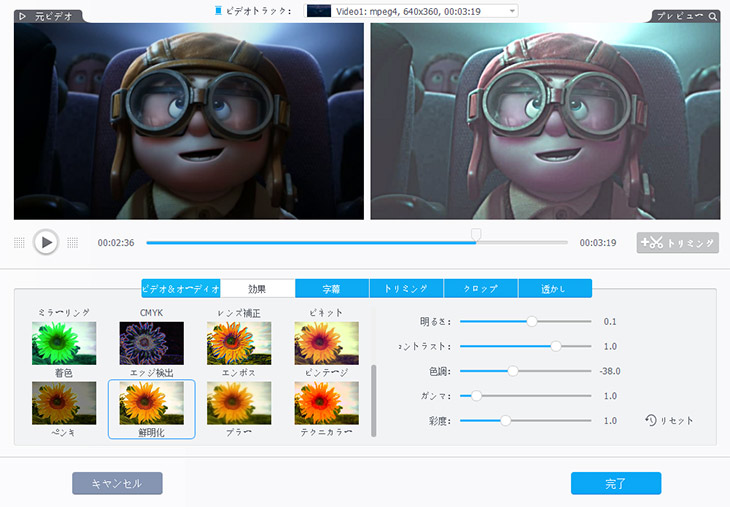The image size is (730, 507).
Task: Apply the 着色 green sunflower effect
Action: pyautogui.click(x=64, y=342)
